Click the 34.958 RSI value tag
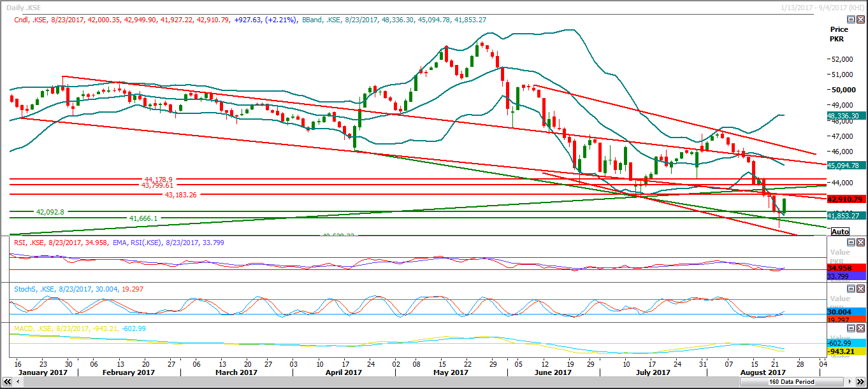The image size is (868, 389). click(845, 267)
